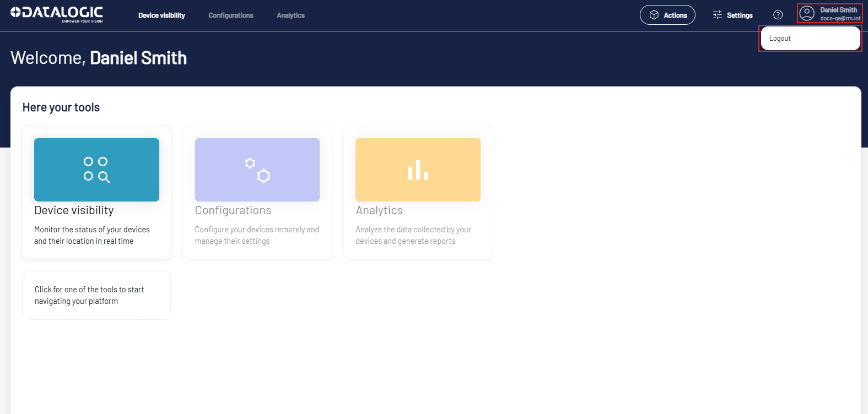Switch to the Device visibility nav tab
The width and height of the screenshot is (868, 414).
tap(161, 15)
